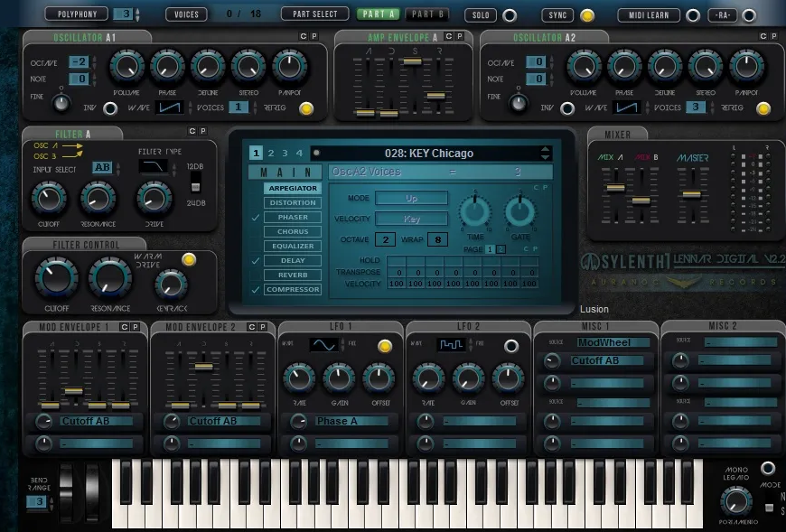Open the Chorus effect page
Image resolution: width=786 pixels, height=532 pixels.
(x=293, y=232)
